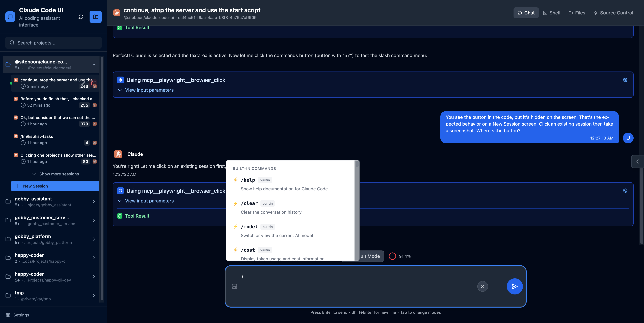The image size is (644, 323).
Task: Expand View input parameters on second tool call
Action: [149, 201]
